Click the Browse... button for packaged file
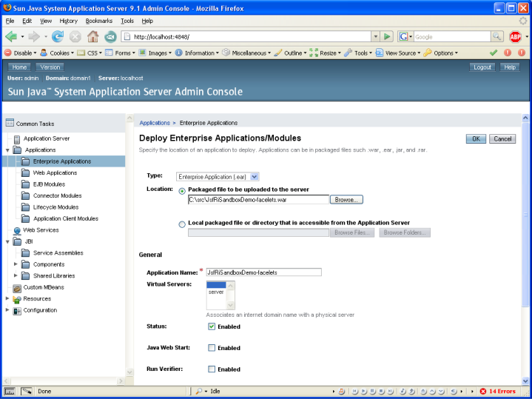 coord(346,200)
